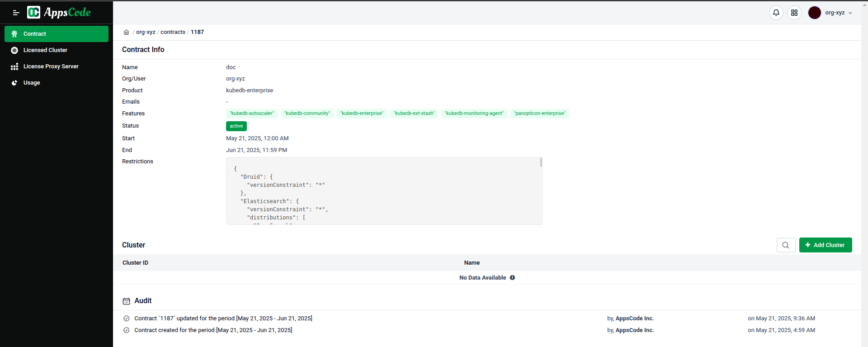Click the No Data Available info icon

[x=512, y=278]
